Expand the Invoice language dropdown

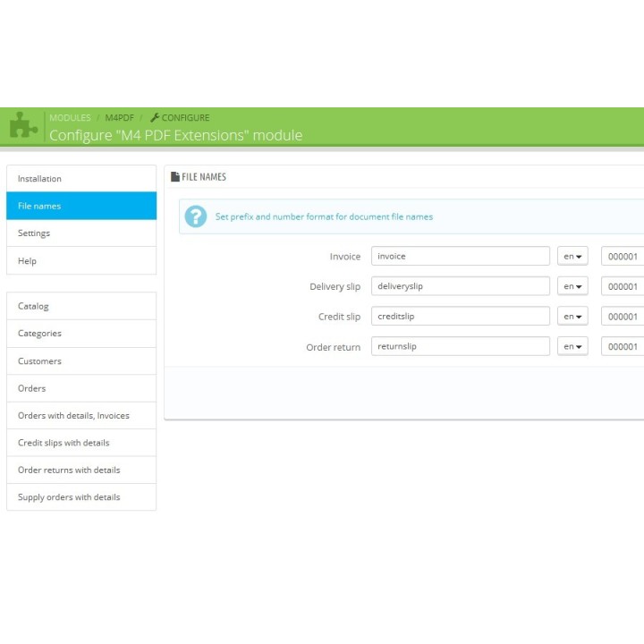tap(572, 257)
